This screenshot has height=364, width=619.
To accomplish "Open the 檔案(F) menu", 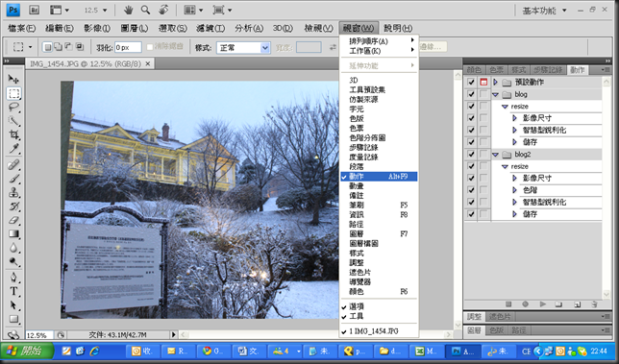I will pyautogui.click(x=22, y=28).
